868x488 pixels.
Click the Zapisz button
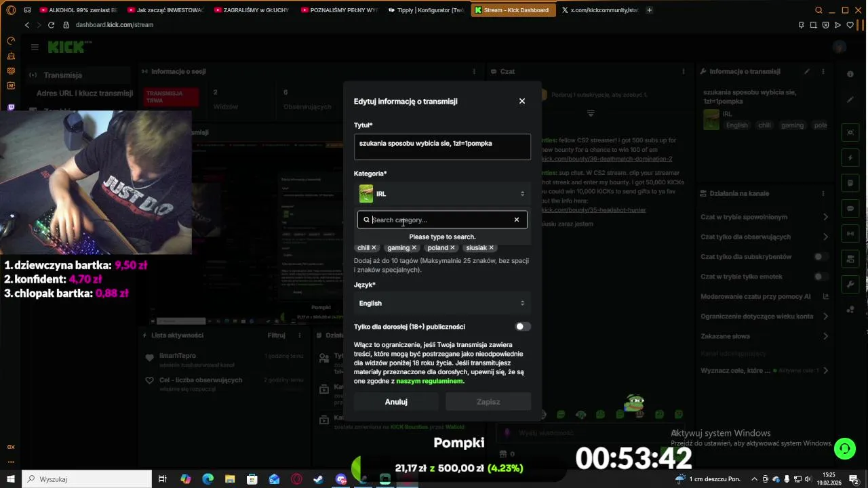(488, 402)
